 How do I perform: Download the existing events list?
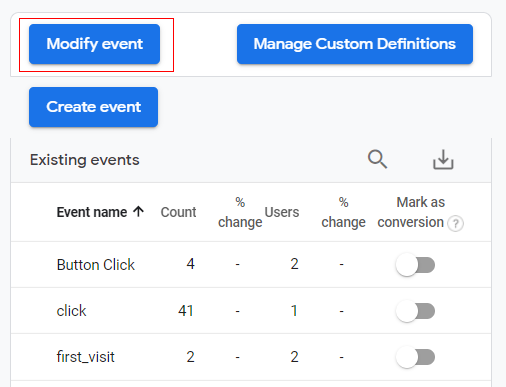coord(443,159)
